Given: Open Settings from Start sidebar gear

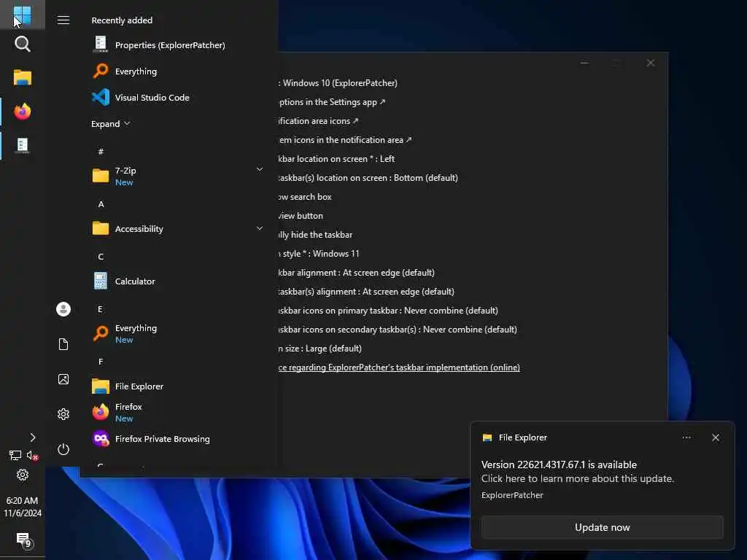Looking at the screenshot, I should [x=63, y=414].
